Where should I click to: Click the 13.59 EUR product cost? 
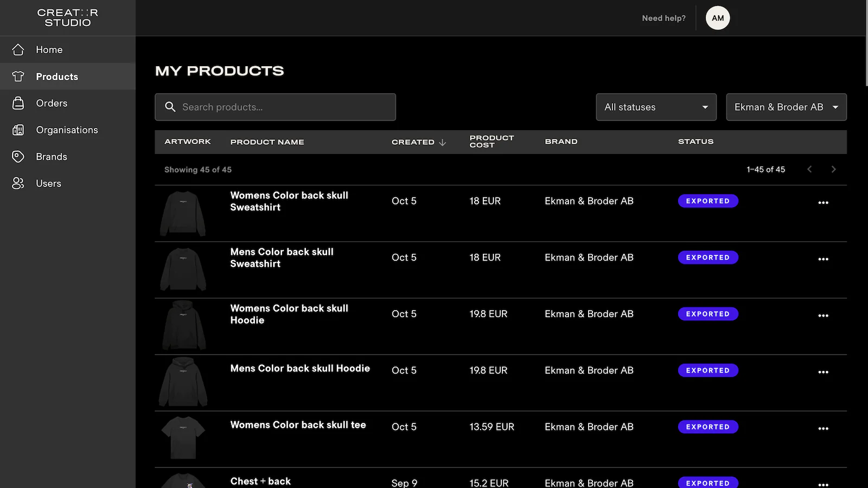(492, 427)
